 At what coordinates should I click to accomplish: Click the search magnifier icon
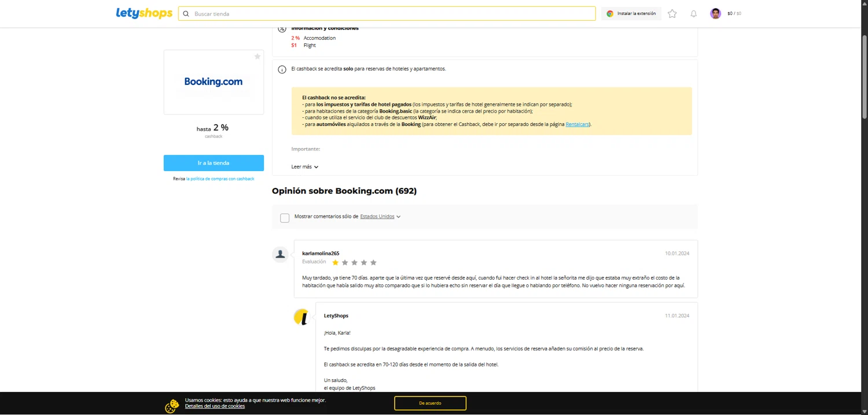click(x=186, y=14)
